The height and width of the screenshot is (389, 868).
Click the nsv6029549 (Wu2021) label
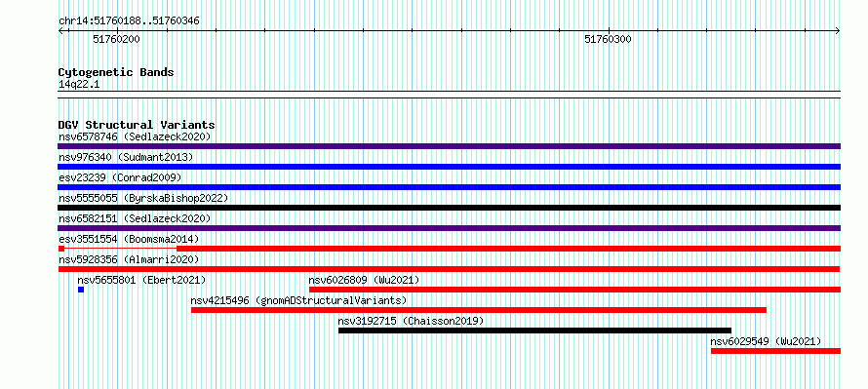pyautogui.click(x=766, y=341)
